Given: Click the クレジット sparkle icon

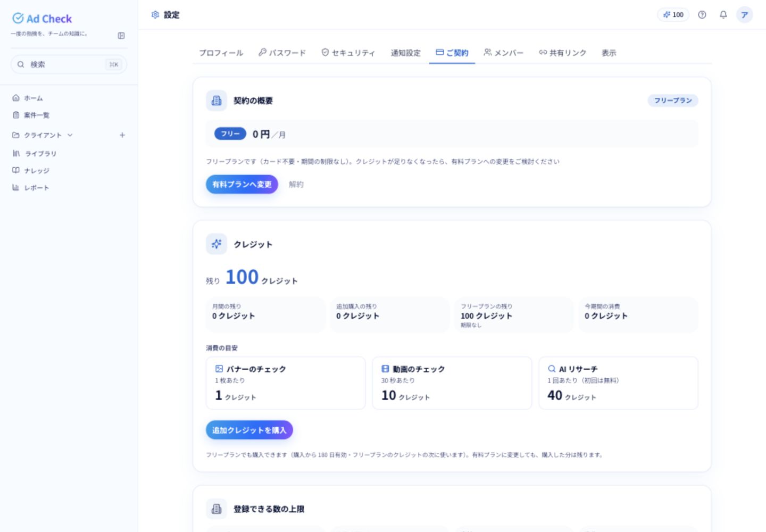Looking at the screenshot, I should coord(217,244).
